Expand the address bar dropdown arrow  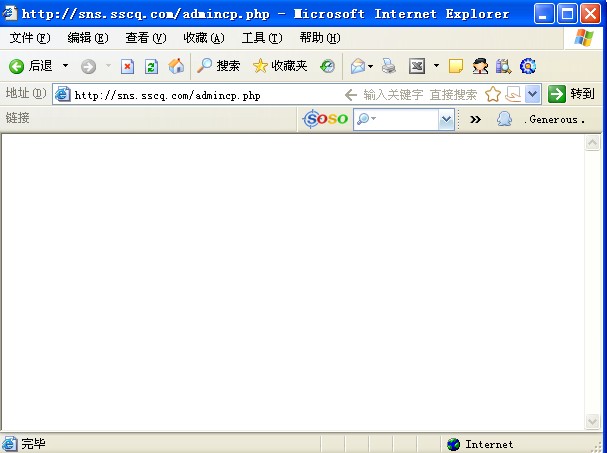[x=533, y=94]
